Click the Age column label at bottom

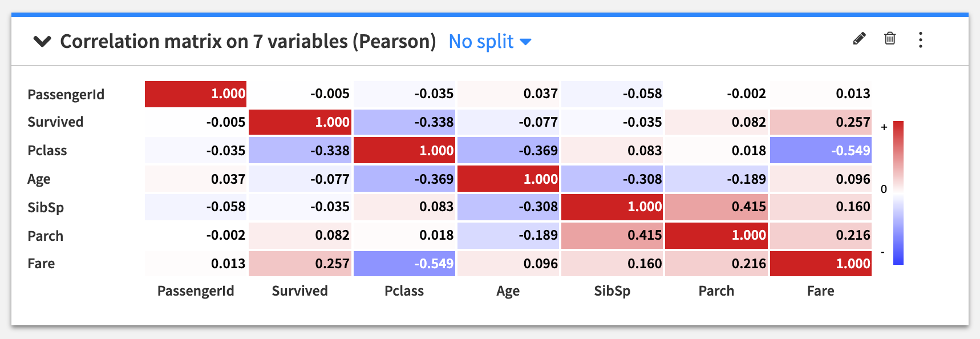(x=508, y=291)
